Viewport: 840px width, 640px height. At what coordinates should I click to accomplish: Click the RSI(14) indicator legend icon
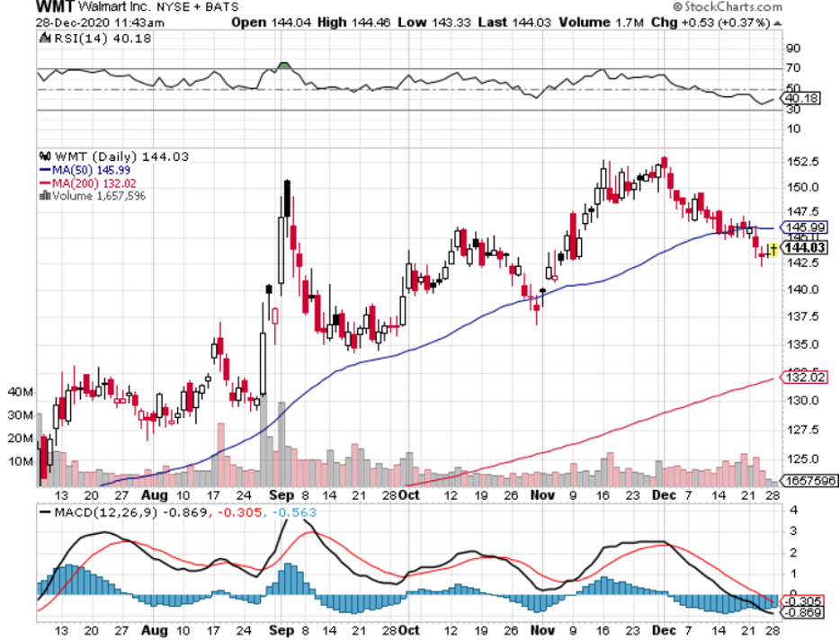pos(44,39)
